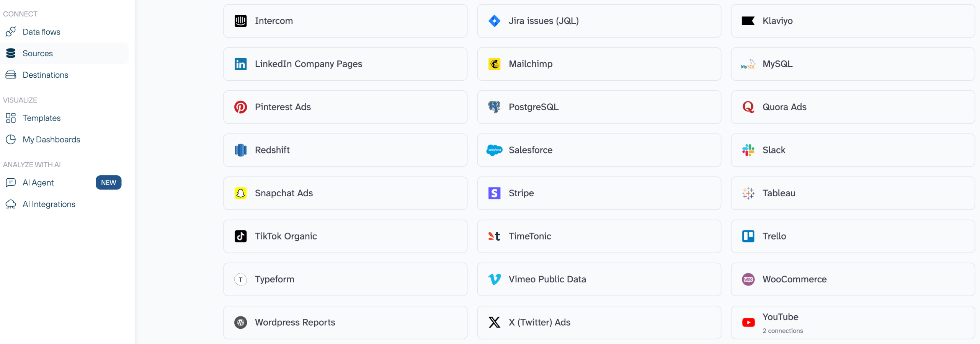Click the Salesforce cloud icon
Screen dimensions: 980x344
(x=494, y=150)
